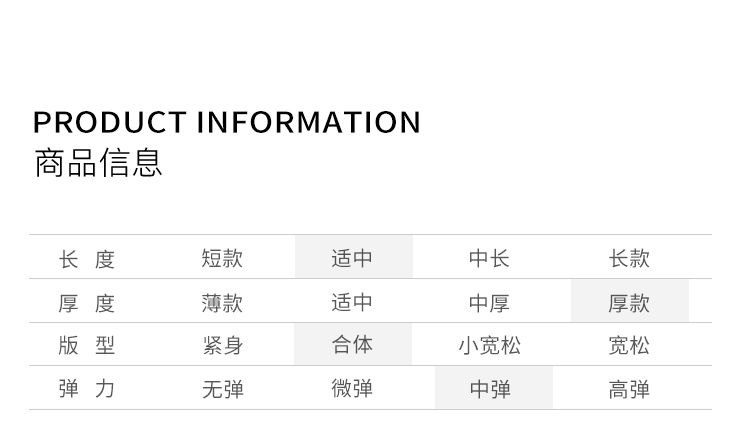The width and height of the screenshot is (750, 436).
Task: Click the 商品信息 subtitle text
Action: [x=98, y=162]
